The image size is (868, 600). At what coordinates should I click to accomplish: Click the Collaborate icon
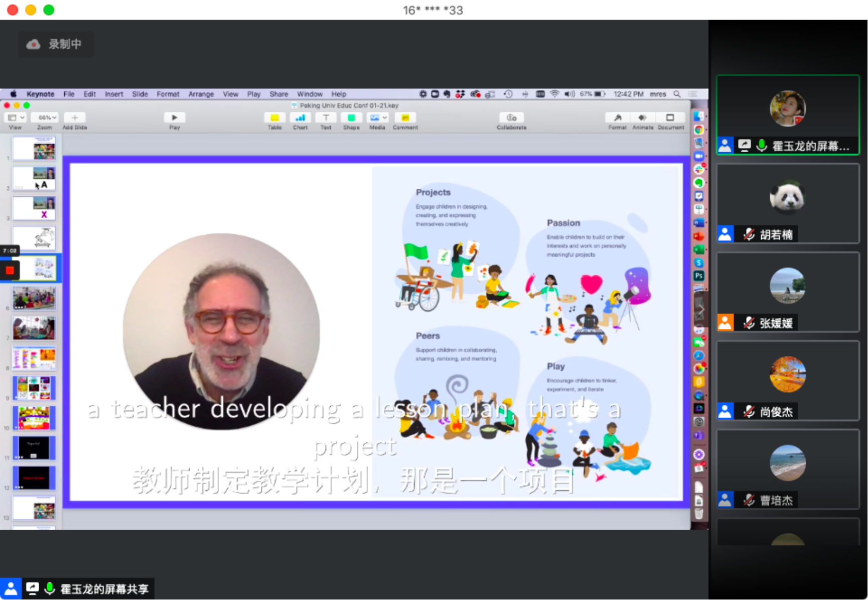(x=511, y=118)
